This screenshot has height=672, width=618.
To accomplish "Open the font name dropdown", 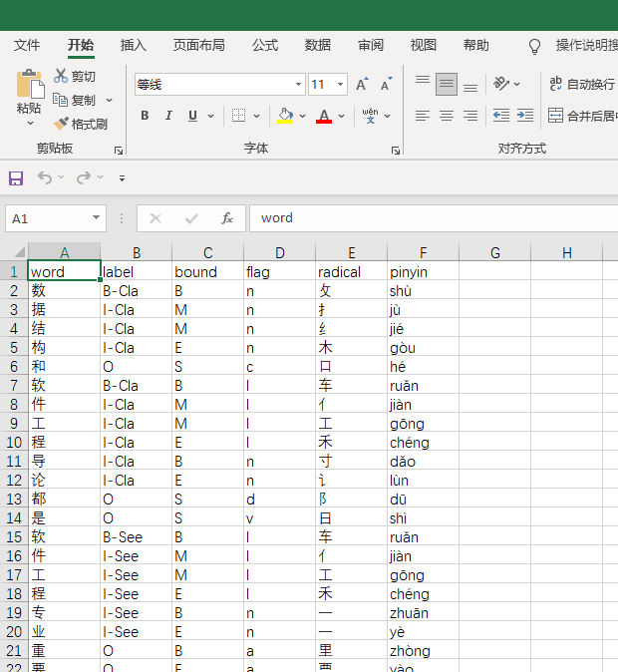I will pyautogui.click(x=298, y=85).
